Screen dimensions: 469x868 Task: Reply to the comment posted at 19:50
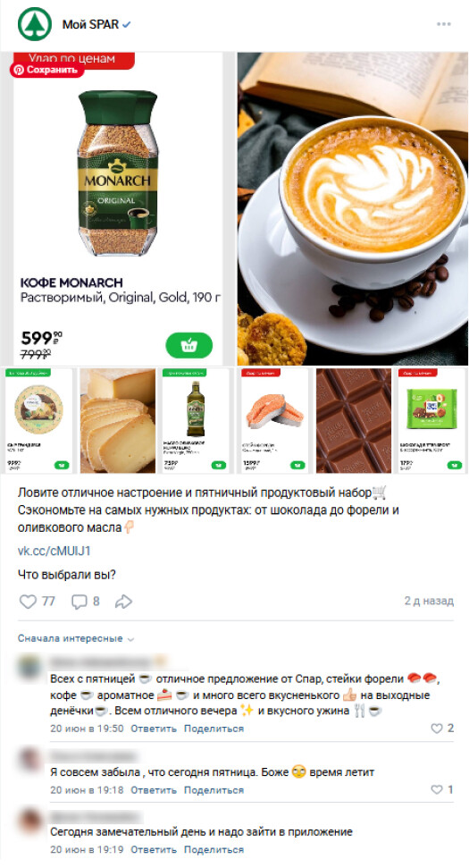point(153,729)
